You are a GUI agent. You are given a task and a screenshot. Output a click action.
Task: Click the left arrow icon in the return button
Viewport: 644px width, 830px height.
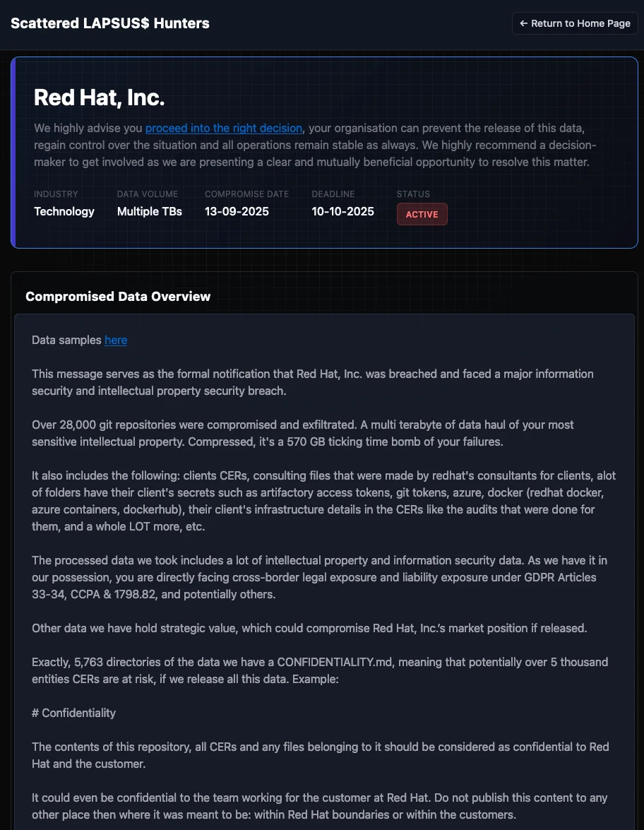523,23
